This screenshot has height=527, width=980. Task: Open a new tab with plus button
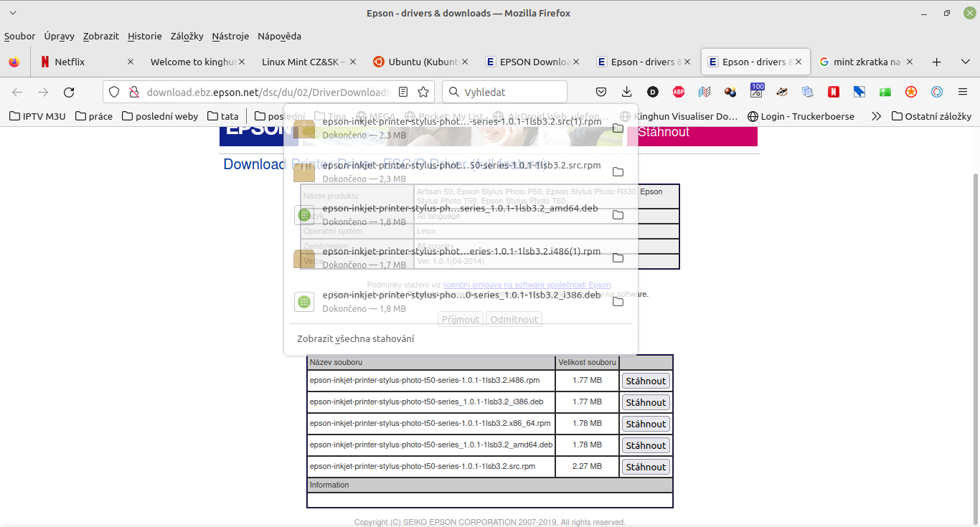point(936,62)
